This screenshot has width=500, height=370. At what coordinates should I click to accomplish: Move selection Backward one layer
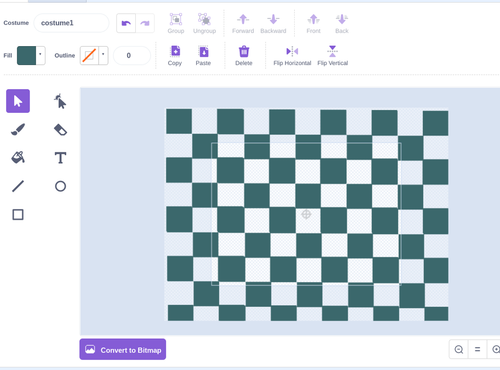coord(273,23)
